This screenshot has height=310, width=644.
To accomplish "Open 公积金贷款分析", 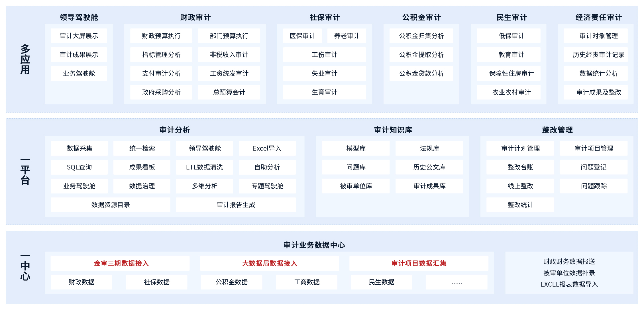I will click(421, 74).
